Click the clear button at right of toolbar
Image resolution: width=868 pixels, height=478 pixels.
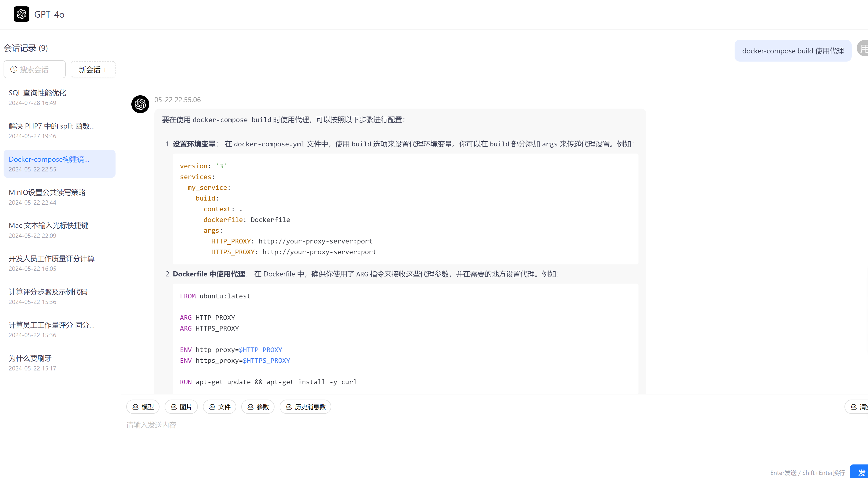pos(856,406)
